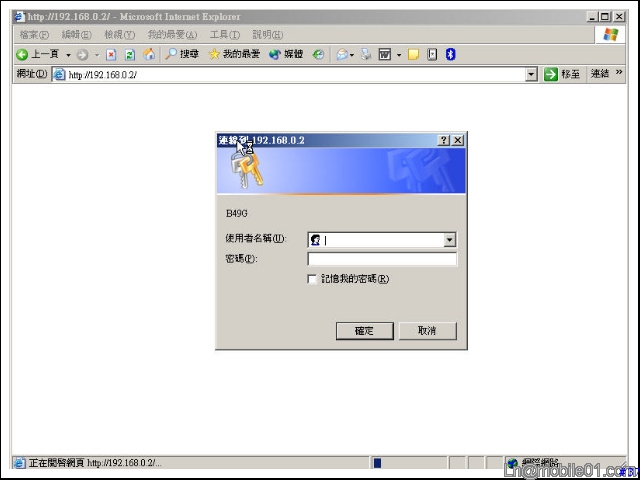The width and height of the screenshot is (640, 480).
Task: Open the Back button history arrow
Action: tap(68, 55)
